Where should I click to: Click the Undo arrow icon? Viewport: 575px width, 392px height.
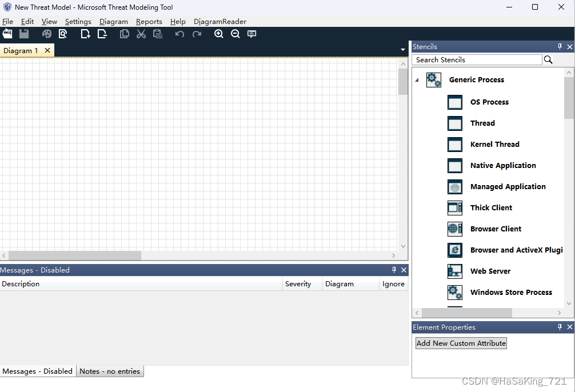point(179,34)
